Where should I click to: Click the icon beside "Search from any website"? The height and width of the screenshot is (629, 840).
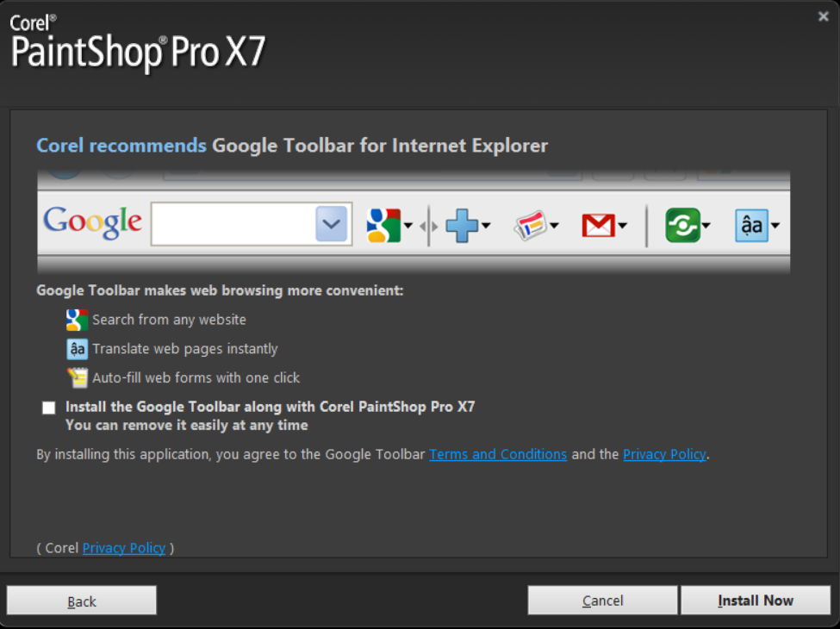pos(78,321)
